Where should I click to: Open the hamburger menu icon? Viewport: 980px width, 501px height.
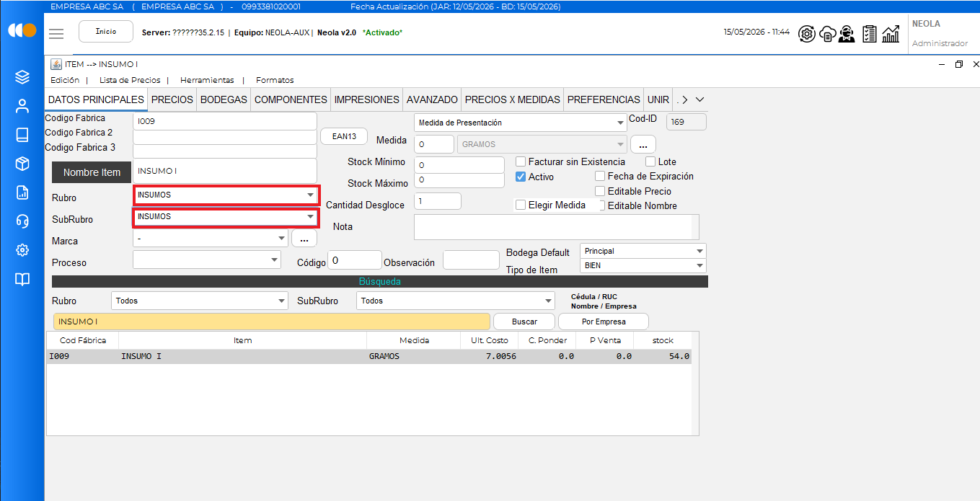point(56,34)
